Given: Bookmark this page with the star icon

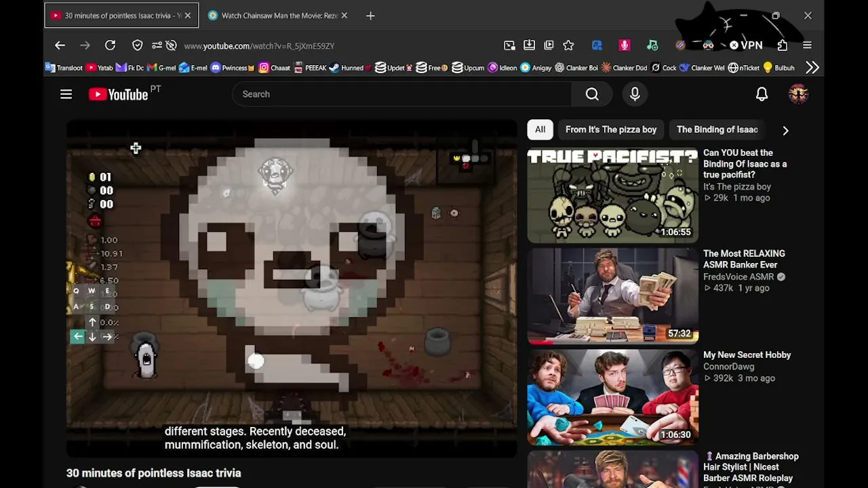Looking at the screenshot, I should [x=568, y=45].
